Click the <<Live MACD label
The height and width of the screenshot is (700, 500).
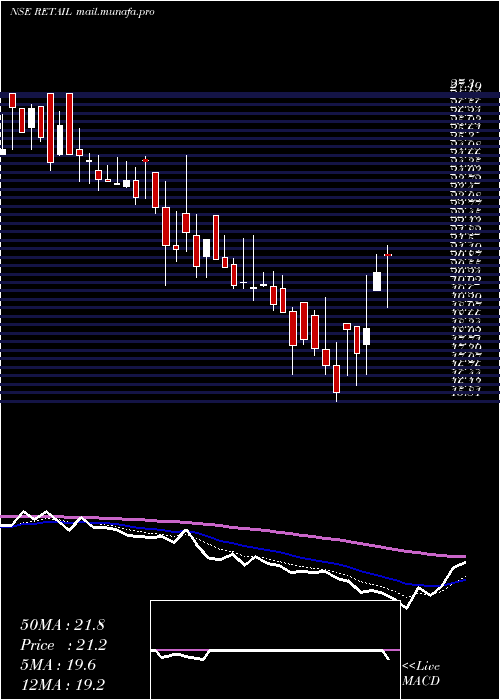[421, 674]
